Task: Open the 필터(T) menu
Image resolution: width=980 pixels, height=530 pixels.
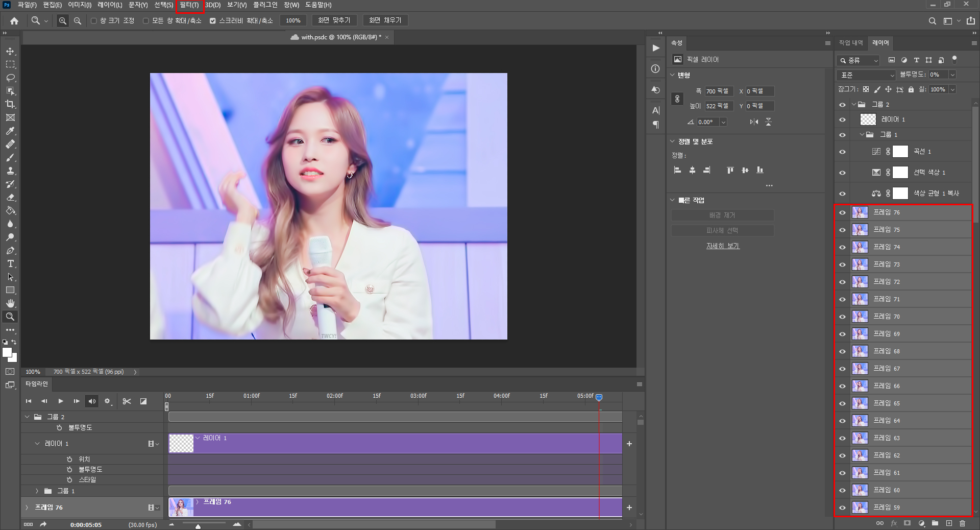Action: (189, 5)
